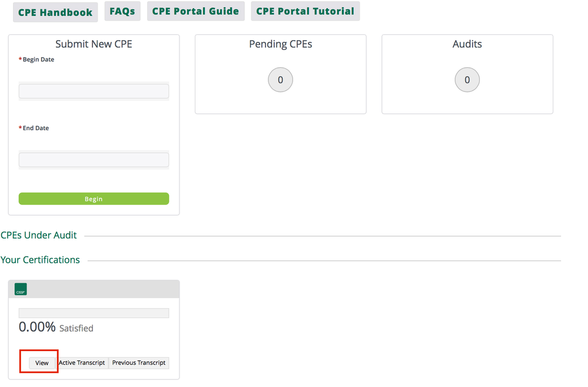Select the Your Certifications section heading
588x387 pixels.
(x=40, y=260)
